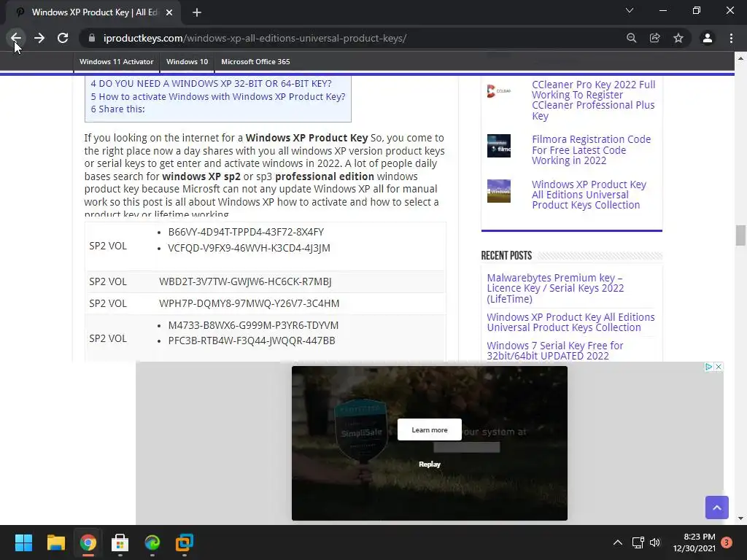Replay the ad video
This screenshot has width=747, height=560.
(x=429, y=464)
